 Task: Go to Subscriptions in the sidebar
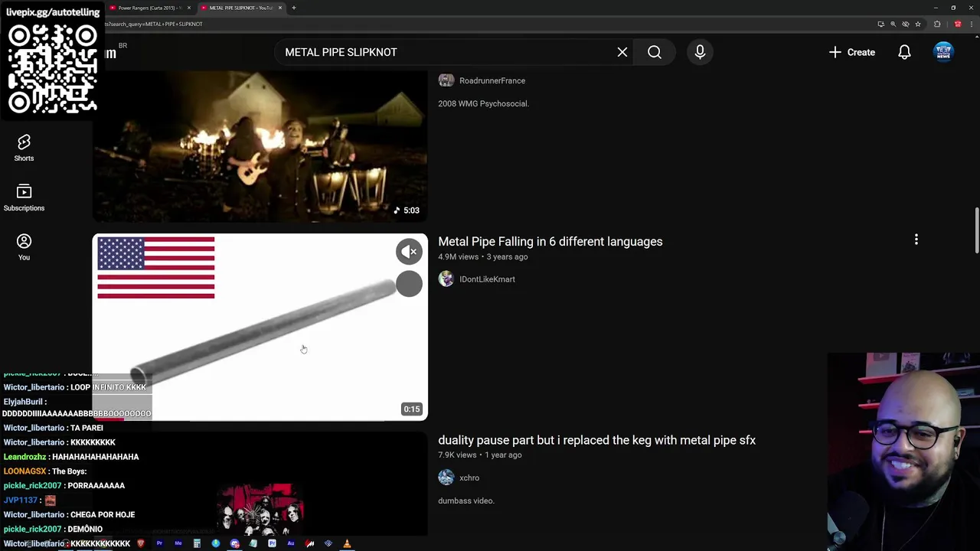(24, 197)
